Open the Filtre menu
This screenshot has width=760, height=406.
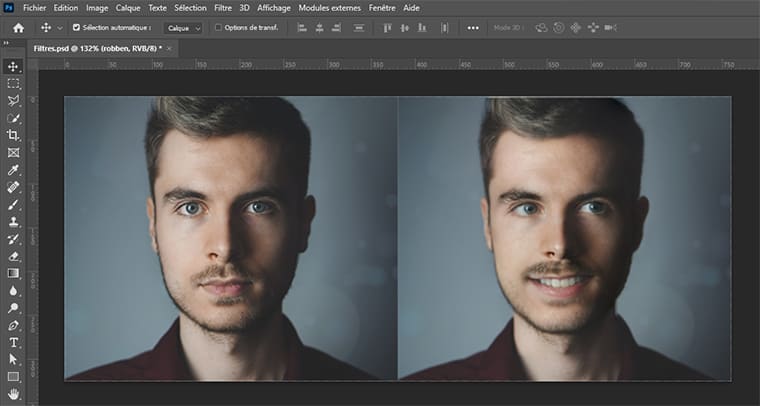tap(223, 8)
